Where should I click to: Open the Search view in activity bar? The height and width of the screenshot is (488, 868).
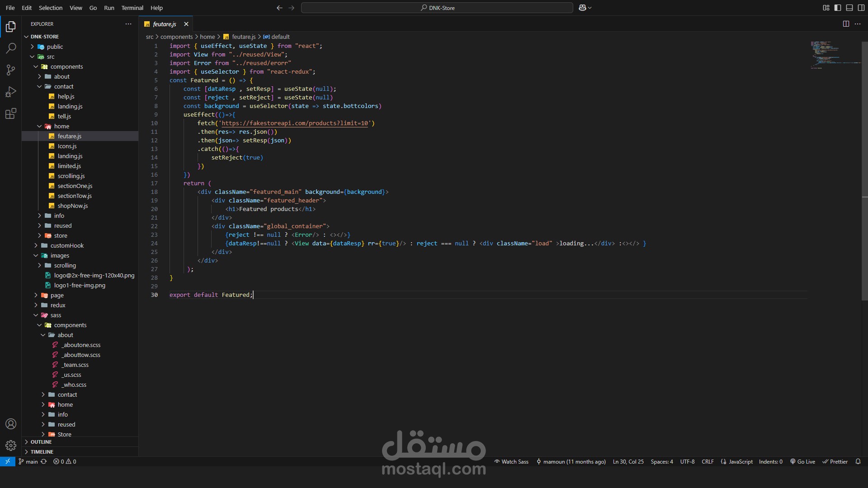point(11,48)
